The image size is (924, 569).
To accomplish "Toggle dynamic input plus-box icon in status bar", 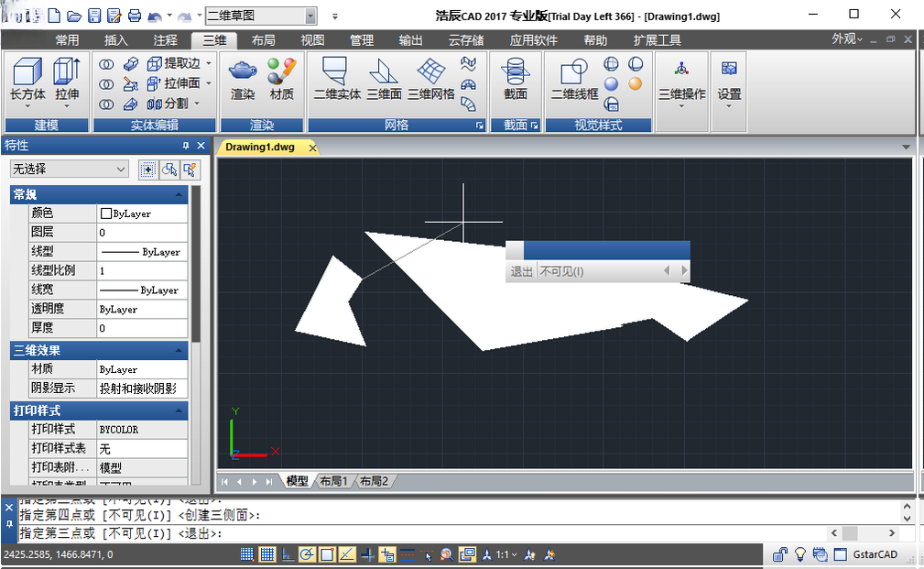I will coord(387,554).
